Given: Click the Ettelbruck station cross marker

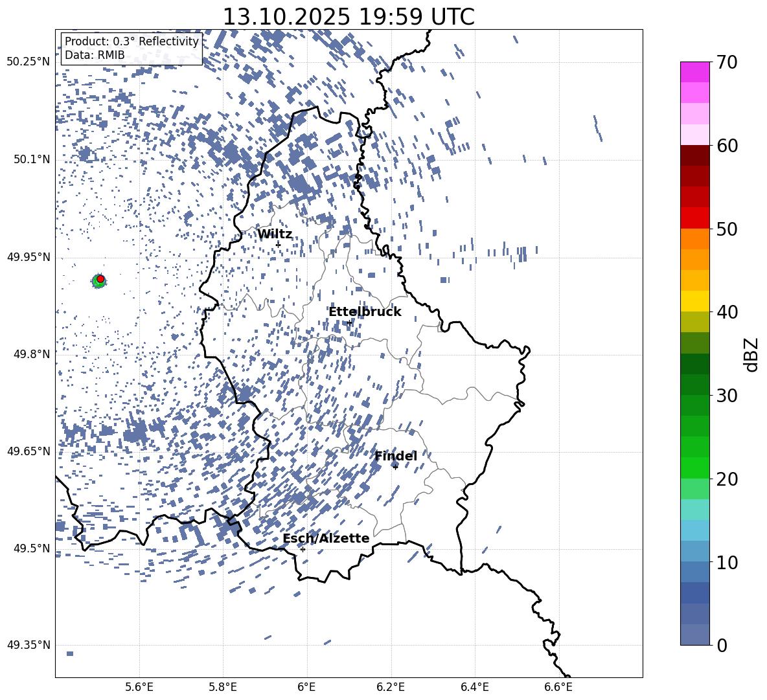Looking at the screenshot, I should point(349,322).
